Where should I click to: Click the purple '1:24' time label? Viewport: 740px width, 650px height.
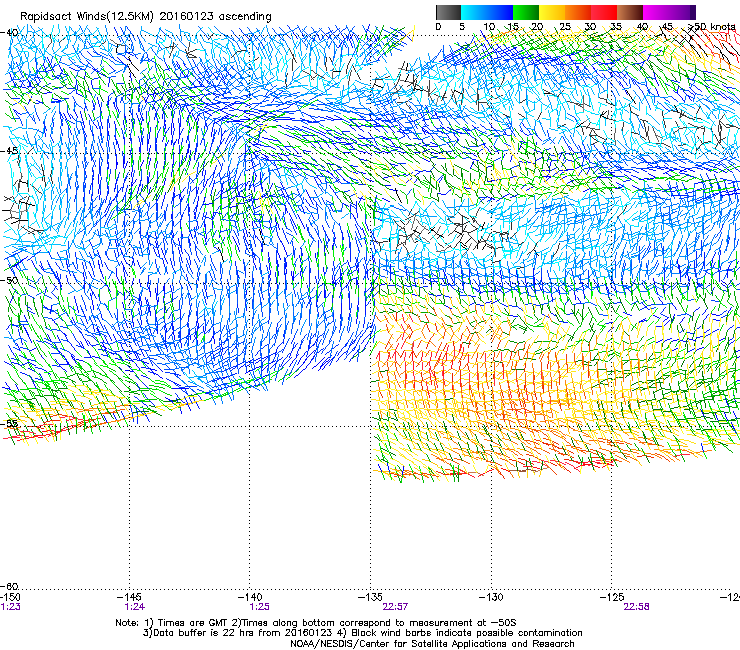pos(135,607)
